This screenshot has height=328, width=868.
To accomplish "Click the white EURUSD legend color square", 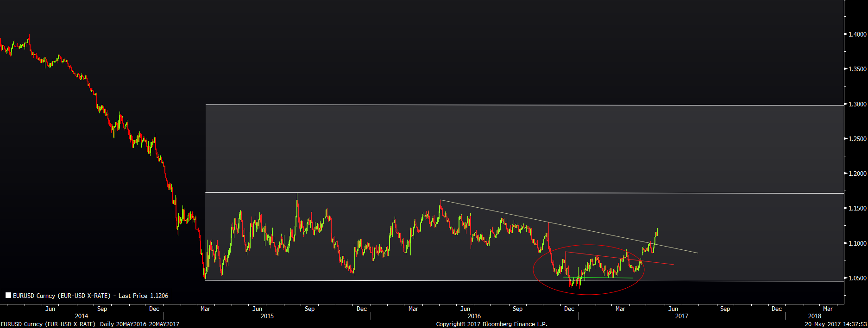I will (8, 295).
